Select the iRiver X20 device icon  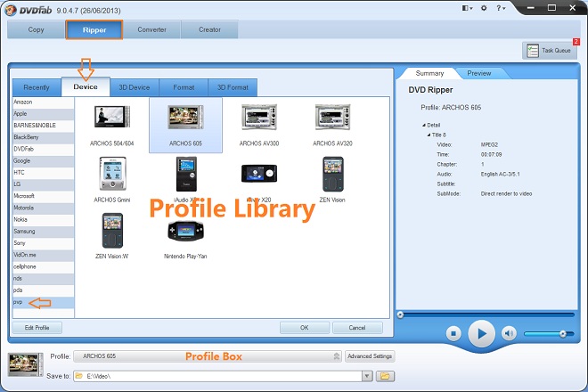(259, 174)
